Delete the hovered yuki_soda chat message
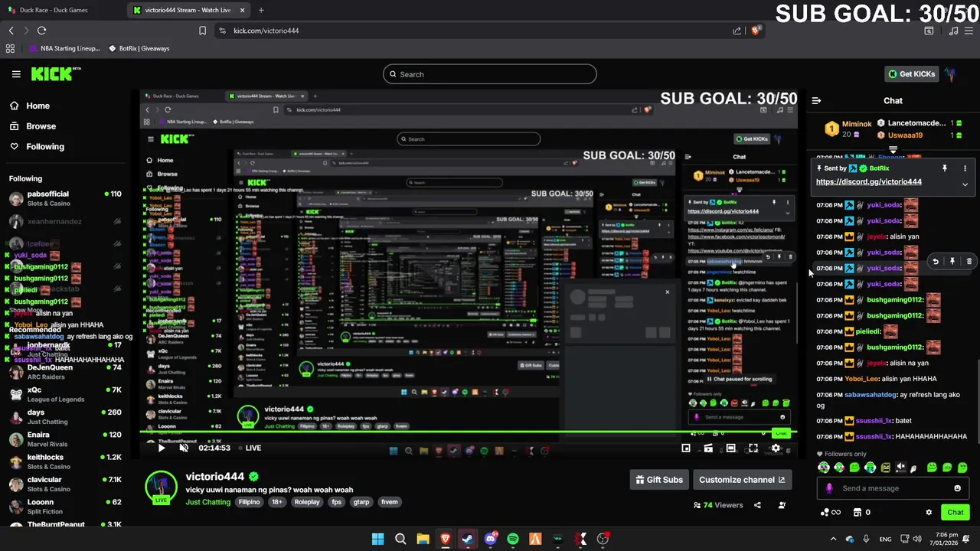This screenshot has width=980, height=551. click(969, 262)
